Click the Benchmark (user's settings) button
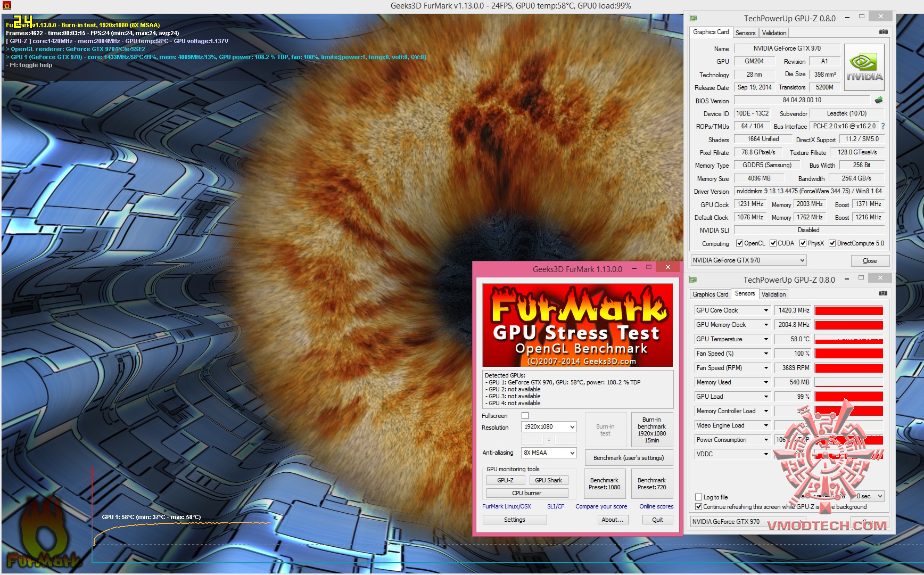 tap(629, 458)
